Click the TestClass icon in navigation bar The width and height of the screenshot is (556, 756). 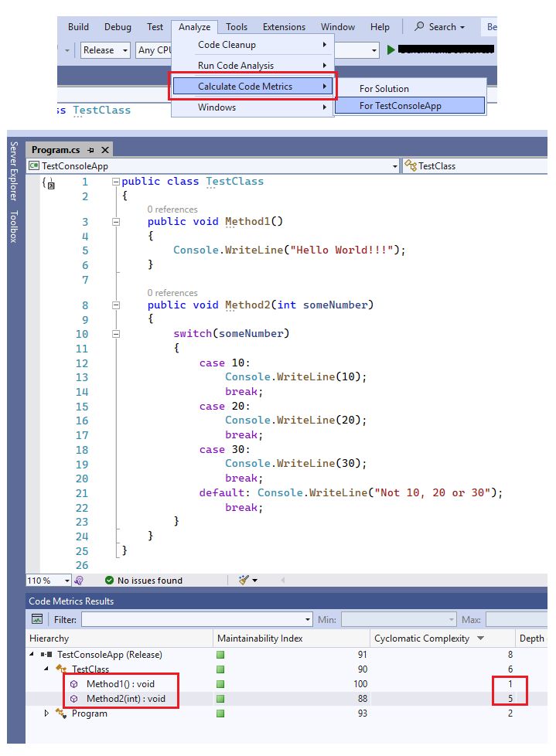point(411,166)
